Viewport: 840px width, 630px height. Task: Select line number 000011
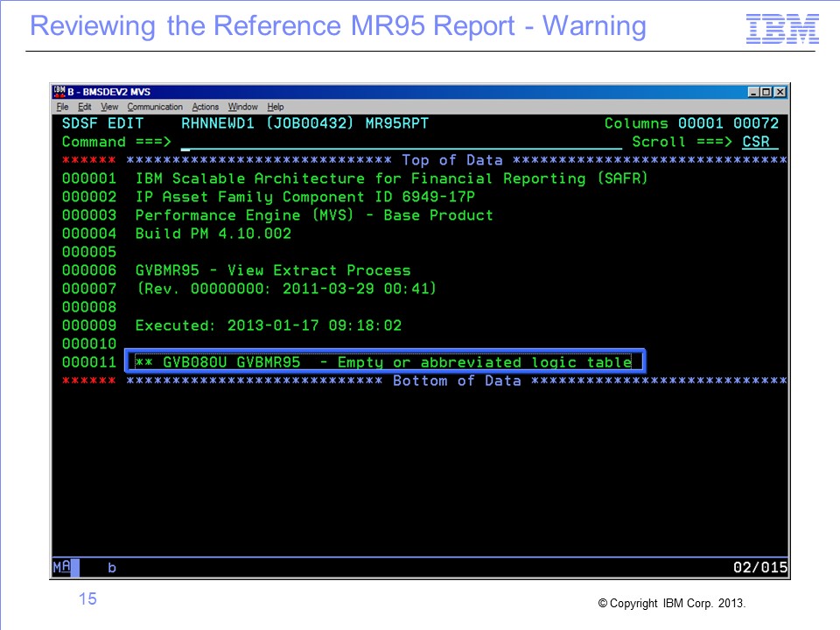pyautogui.click(x=89, y=362)
